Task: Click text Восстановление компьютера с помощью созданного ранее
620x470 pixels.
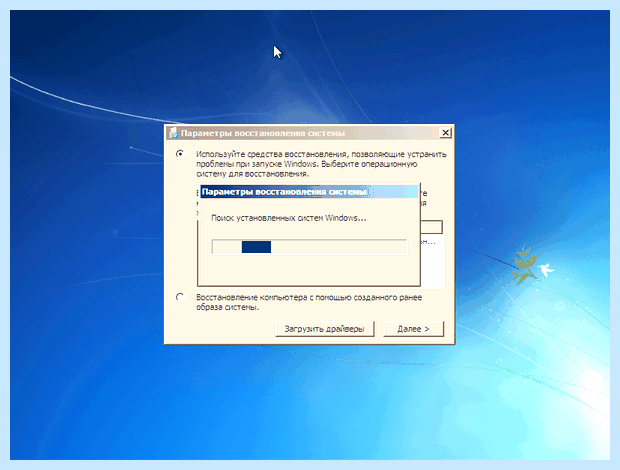Action: [x=309, y=297]
